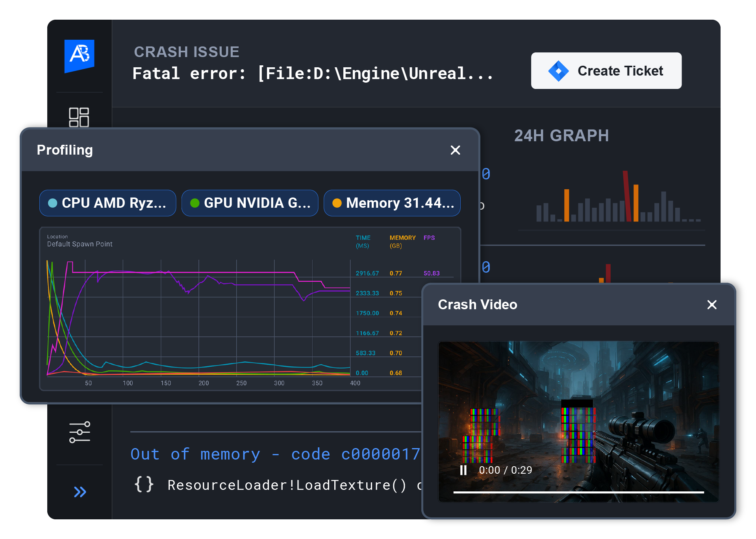Click the Fatal error title text
Screen dimensions: 756x539
[x=312, y=74]
